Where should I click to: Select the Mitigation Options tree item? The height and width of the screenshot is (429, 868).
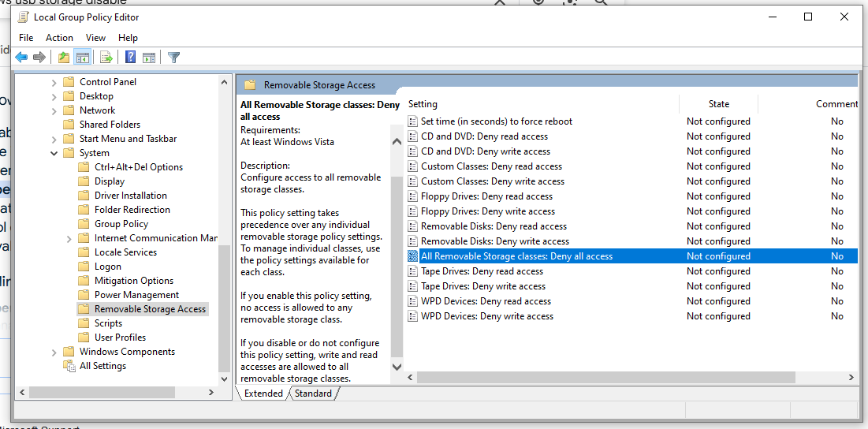134,281
